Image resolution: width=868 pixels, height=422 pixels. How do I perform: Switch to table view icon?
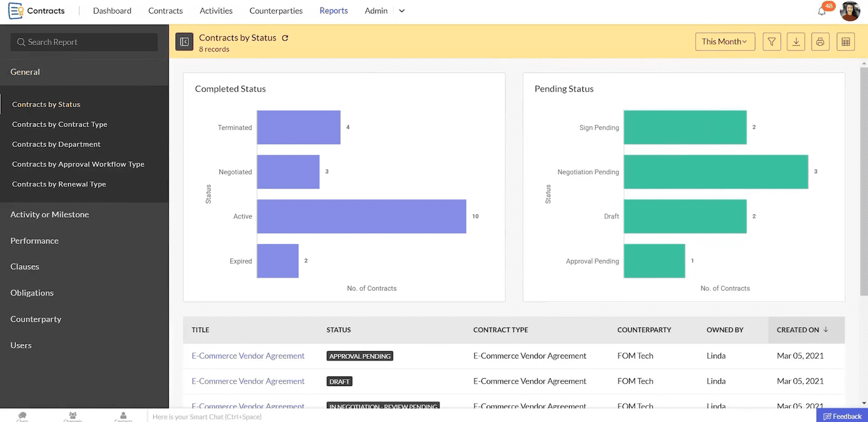(845, 42)
